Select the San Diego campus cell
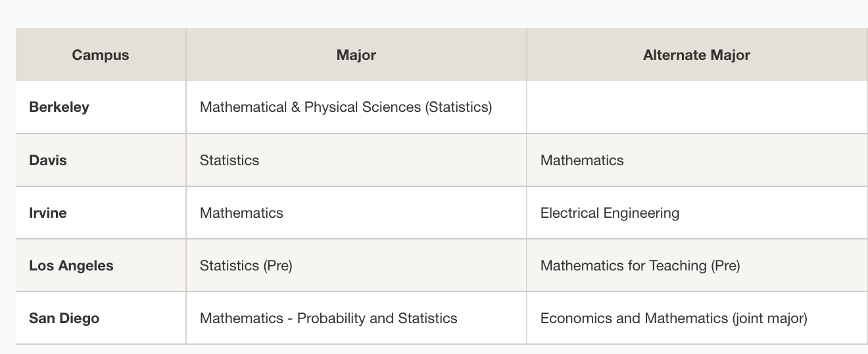Image resolution: width=868 pixels, height=354 pixels. [64, 318]
